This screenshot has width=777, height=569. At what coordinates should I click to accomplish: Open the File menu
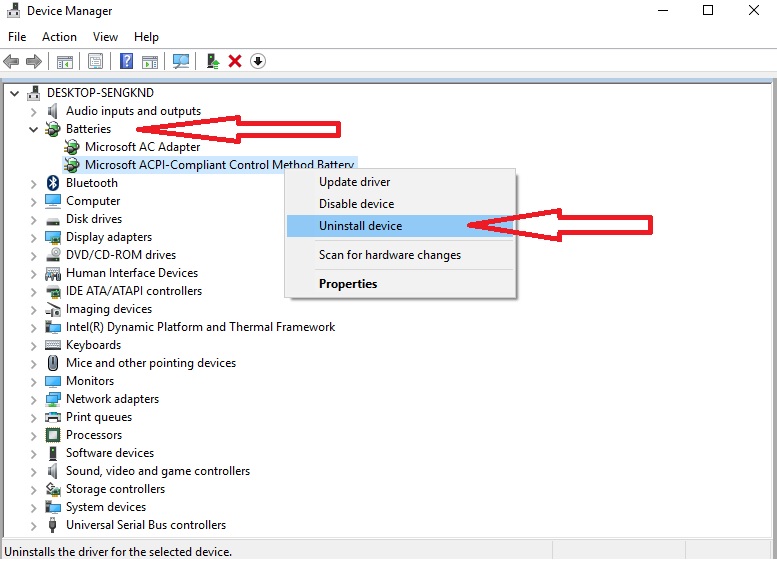(x=17, y=37)
